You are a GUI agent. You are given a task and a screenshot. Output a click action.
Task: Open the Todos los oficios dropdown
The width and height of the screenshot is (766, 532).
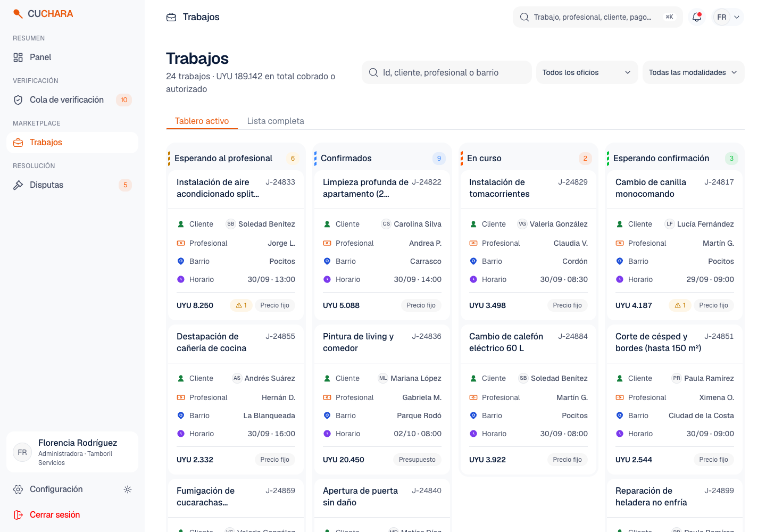(587, 72)
